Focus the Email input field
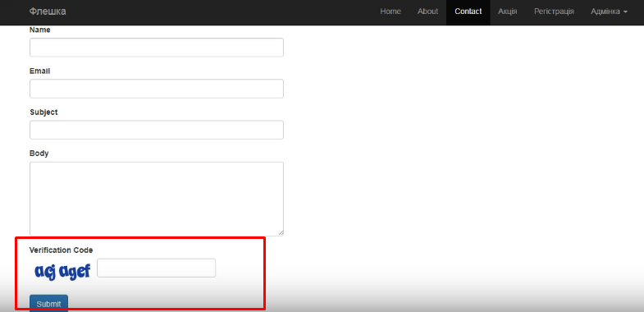Image resolution: width=644 pixels, height=312 pixels. tap(157, 89)
